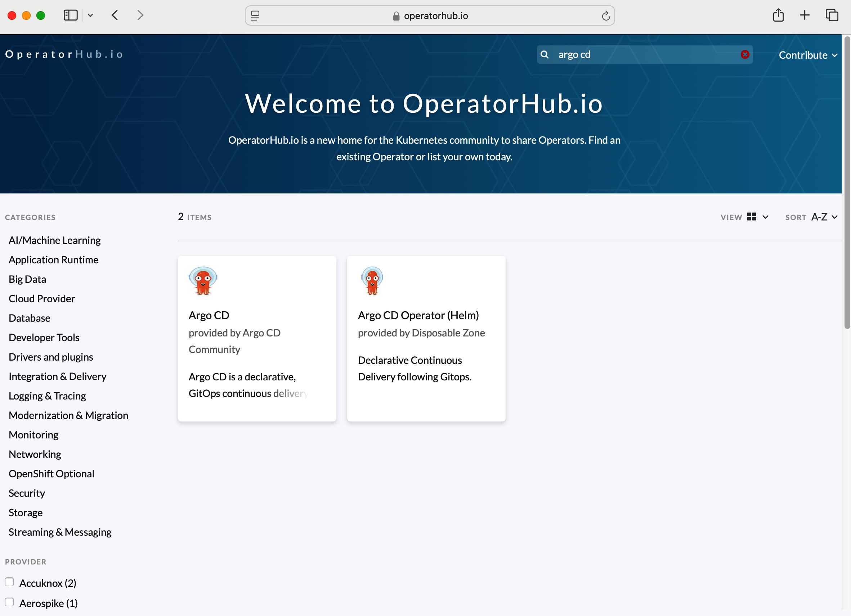Click the grid view icon next to VIEW
Screen dimensions: 851x616
coord(752,217)
